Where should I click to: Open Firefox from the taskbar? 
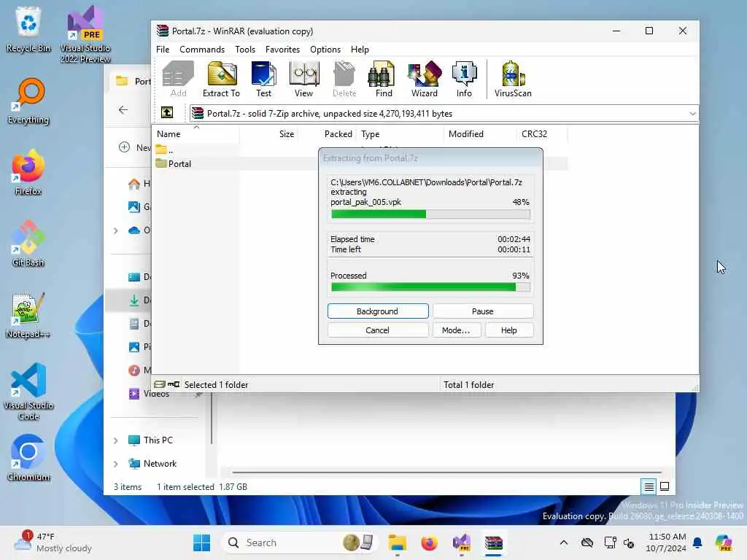(x=429, y=542)
